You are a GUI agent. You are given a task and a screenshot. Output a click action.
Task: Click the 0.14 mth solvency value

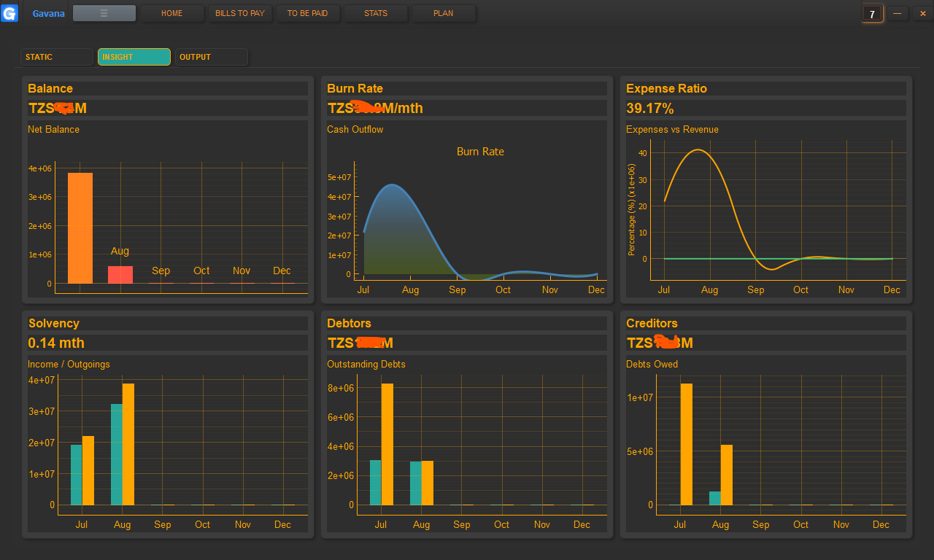click(x=56, y=343)
